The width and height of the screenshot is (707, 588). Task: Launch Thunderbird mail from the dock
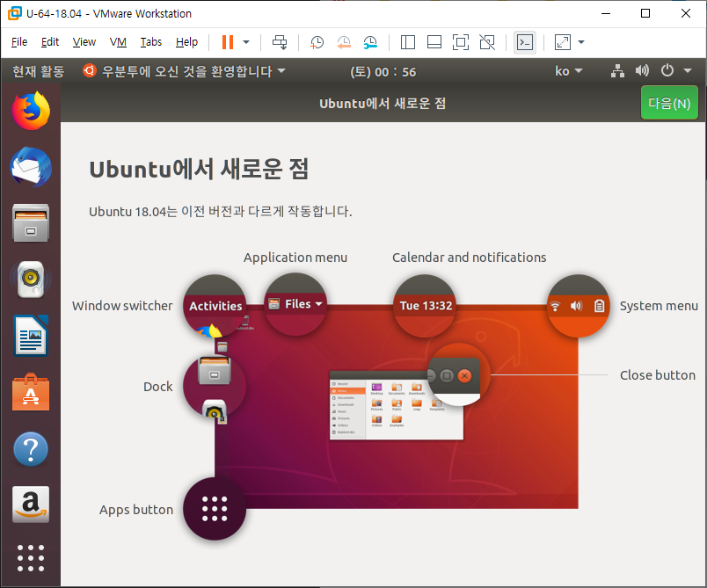coord(31,167)
